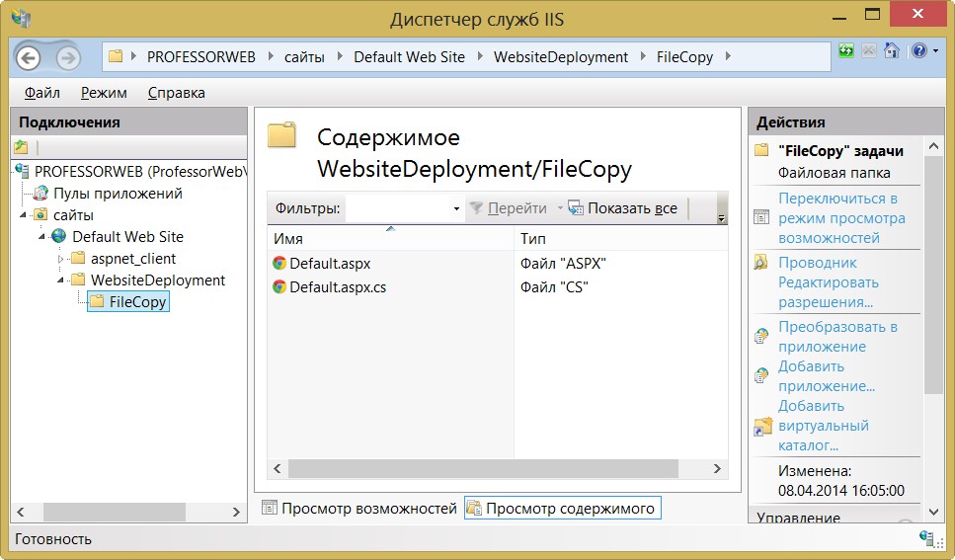The image size is (955, 560).
Task: Open the Help icon dropdown arrow
Action: click(935, 50)
